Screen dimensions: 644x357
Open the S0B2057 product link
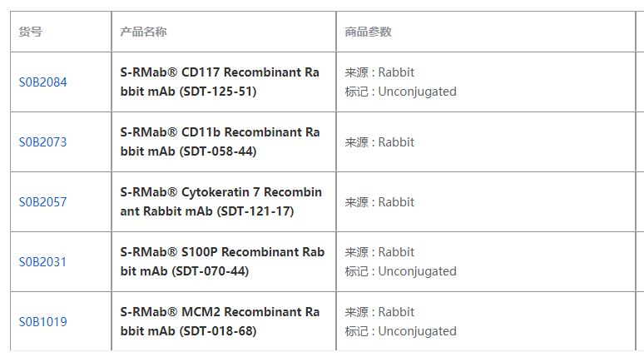pos(43,202)
